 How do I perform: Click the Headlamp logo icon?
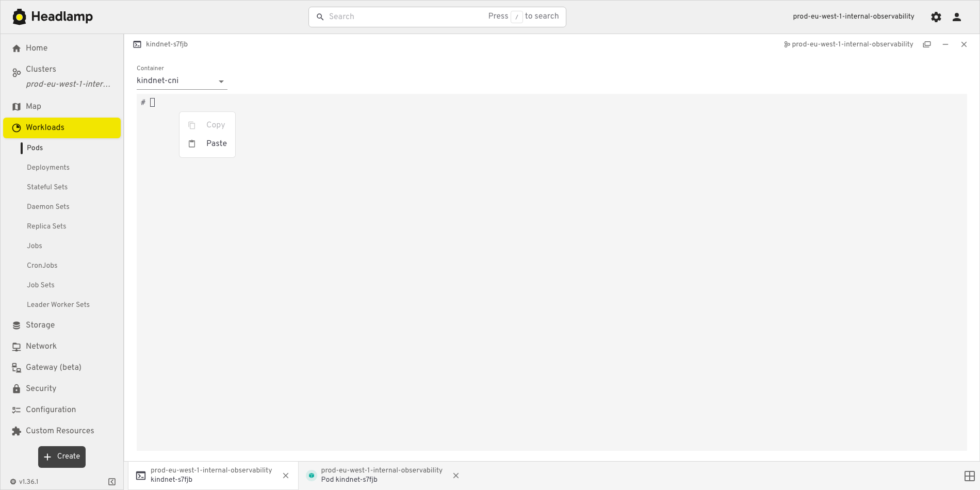[x=19, y=17]
